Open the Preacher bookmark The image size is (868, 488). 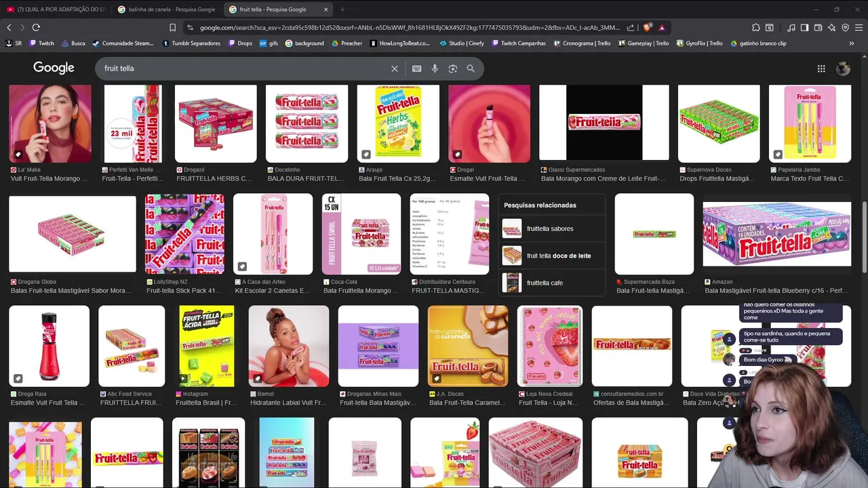coord(347,43)
